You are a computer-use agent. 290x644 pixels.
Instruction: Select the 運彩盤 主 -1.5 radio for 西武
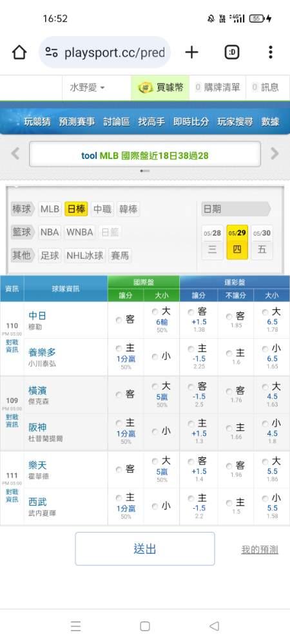[191, 498]
